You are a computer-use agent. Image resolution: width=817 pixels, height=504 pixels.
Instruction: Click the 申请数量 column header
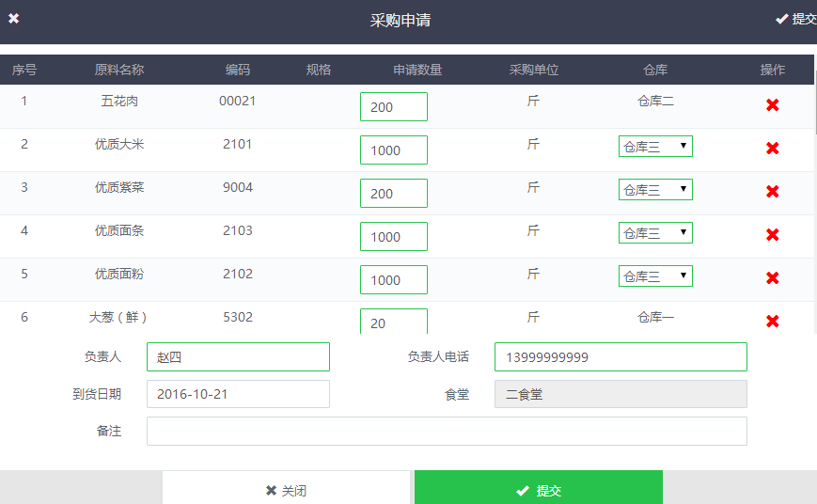click(x=417, y=71)
